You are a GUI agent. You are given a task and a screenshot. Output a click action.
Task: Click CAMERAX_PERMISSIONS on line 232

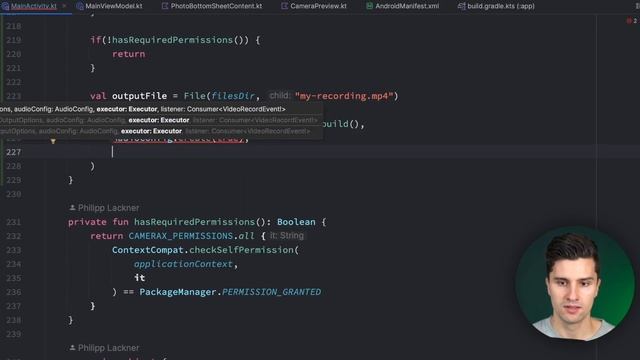point(180,236)
